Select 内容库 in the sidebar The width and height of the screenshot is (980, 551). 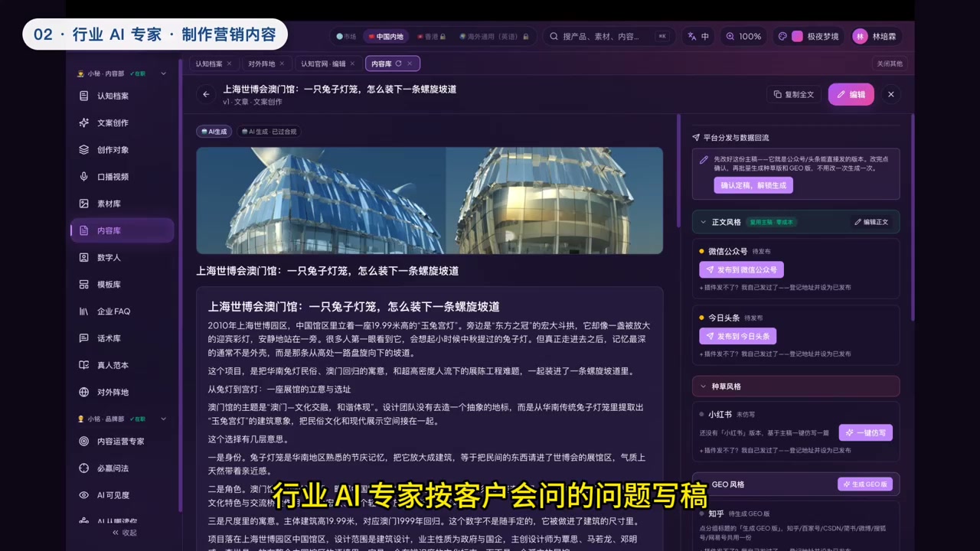coord(122,230)
